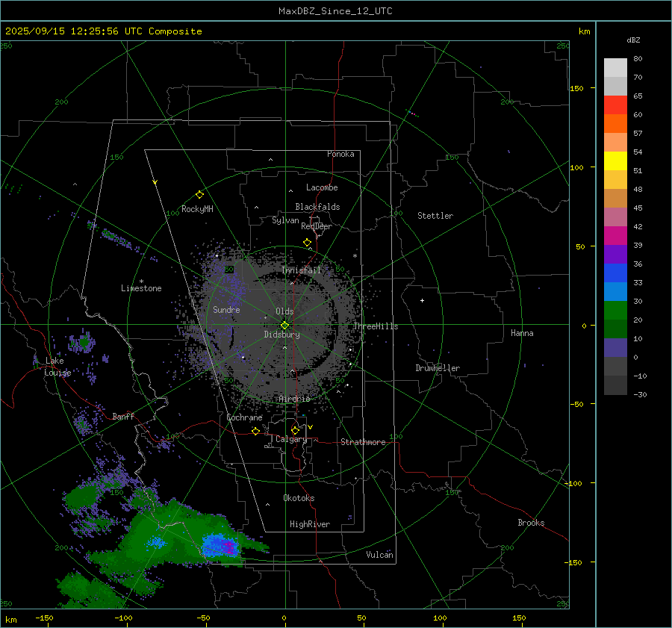Image resolution: width=672 pixels, height=628 pixels.
Task: Click the Banff town label
Action: (123, 416)
